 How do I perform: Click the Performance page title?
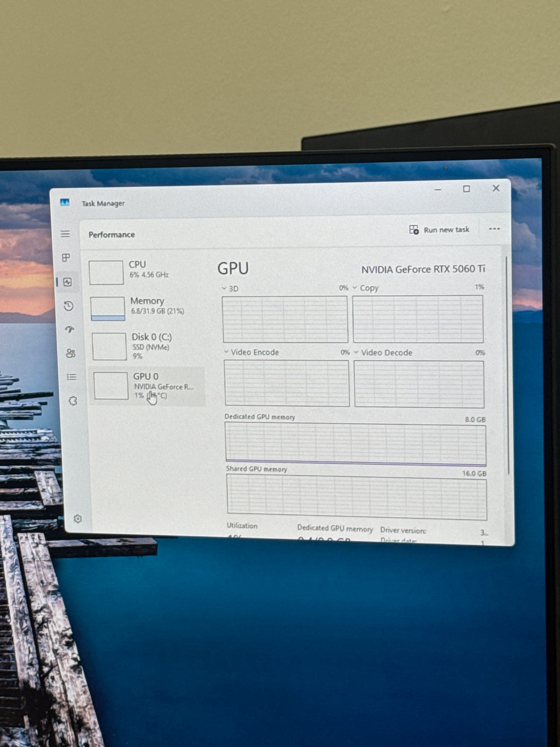pos(112,234)
